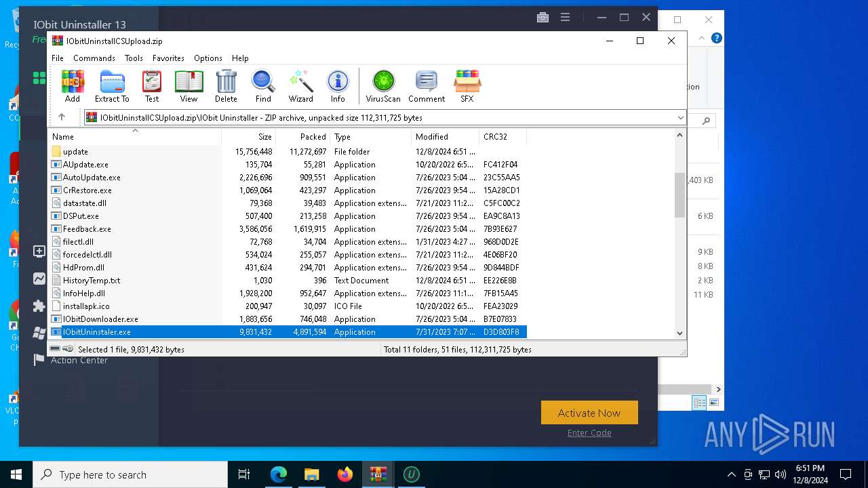The width and height of the screenshot is (868, 488).
Task: Show archive Info
Action: coord(338,86)
